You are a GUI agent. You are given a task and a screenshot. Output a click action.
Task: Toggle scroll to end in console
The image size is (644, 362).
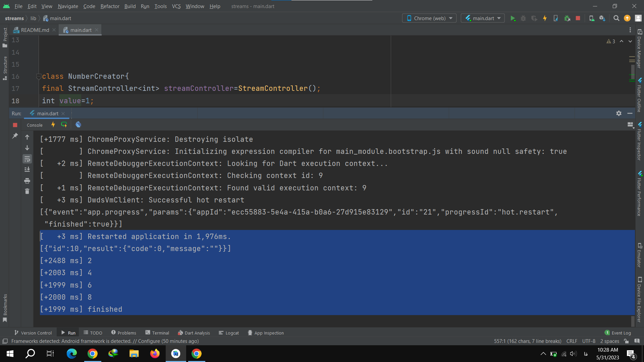[x=27, y=170]
